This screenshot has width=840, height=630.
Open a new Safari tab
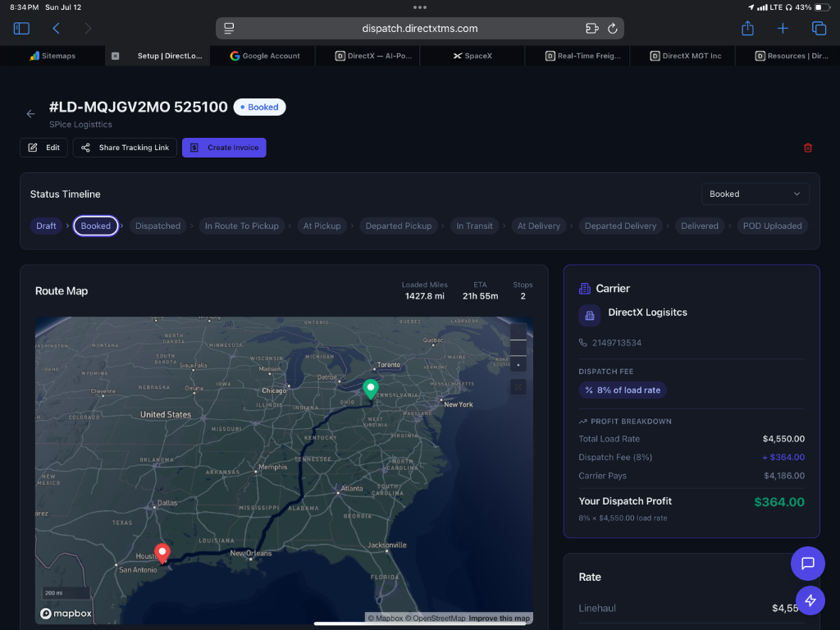point(783,29)
